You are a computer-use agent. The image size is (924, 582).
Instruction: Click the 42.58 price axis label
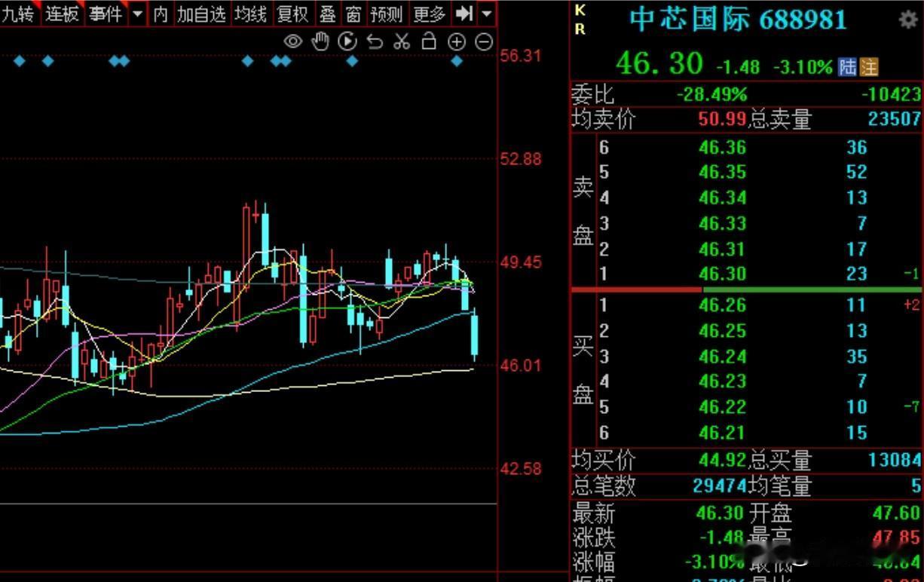(522, 468)
